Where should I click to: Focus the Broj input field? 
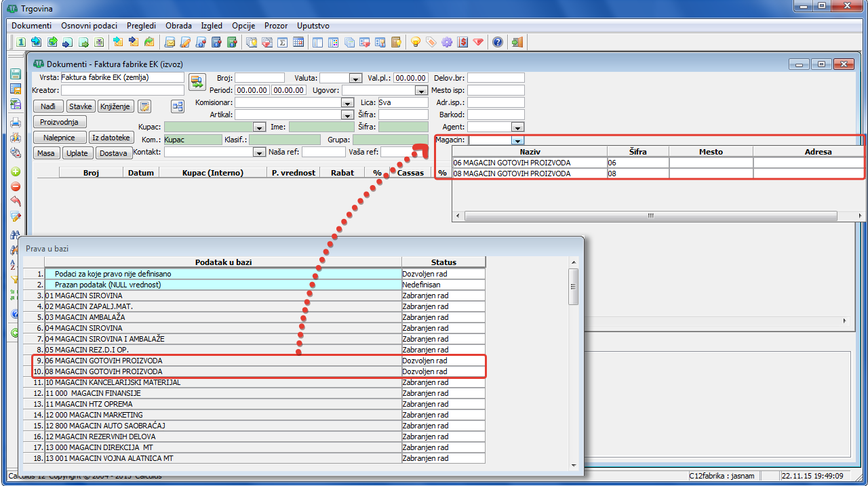click(260, 78)
